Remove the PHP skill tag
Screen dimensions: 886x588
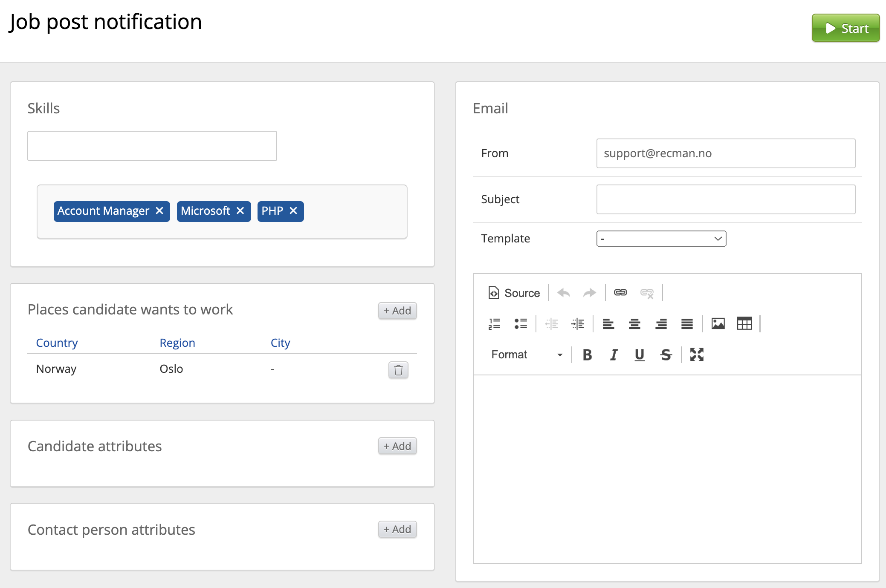click(293, 211)
